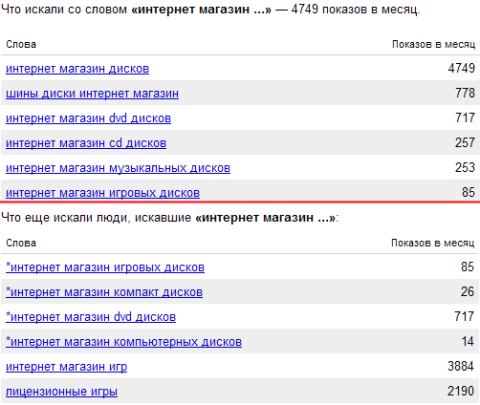The height and width of the screenshot is (405, 480).
Task: Click 'Показов в месяц' header of first table
Action: coord(433,44)
